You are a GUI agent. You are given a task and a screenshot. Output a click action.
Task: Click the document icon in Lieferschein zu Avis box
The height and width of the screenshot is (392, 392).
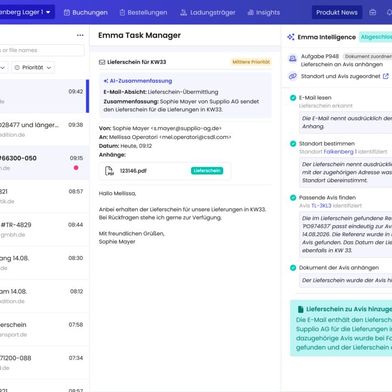[x=300, y=309]
